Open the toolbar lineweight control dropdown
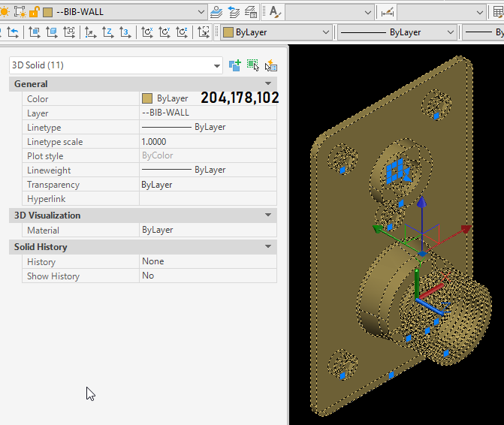Viewport: 504px width, 425px height. click(x=484, y=32)
